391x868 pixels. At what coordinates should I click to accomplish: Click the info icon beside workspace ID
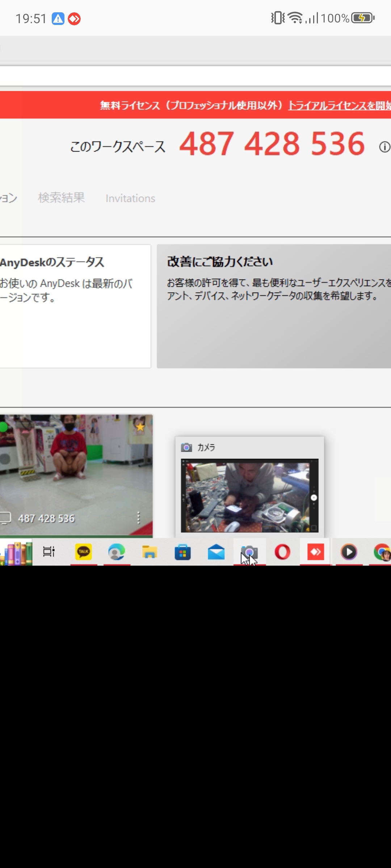384,147
